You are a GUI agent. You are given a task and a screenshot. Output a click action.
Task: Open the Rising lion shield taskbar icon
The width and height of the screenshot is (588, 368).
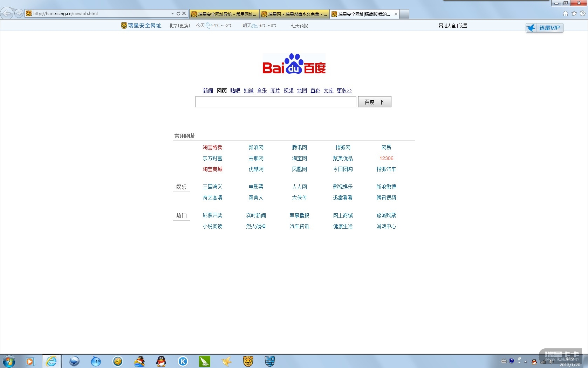coord(248,361)
